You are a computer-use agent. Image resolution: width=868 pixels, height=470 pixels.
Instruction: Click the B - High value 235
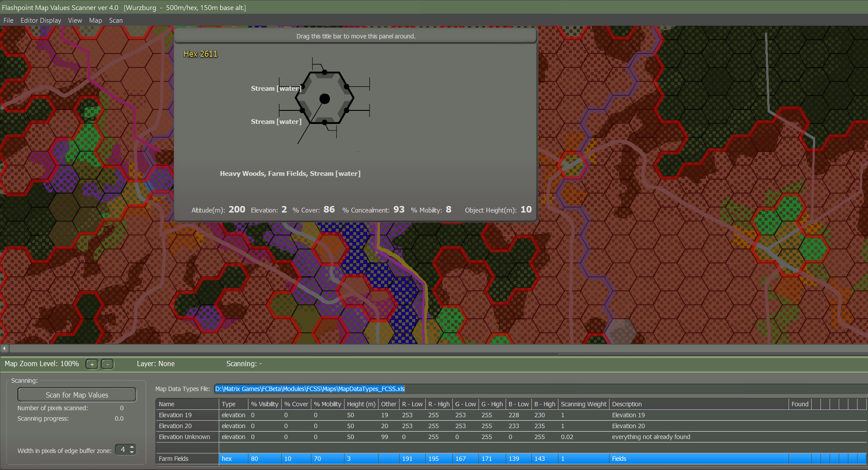(539, 426)
